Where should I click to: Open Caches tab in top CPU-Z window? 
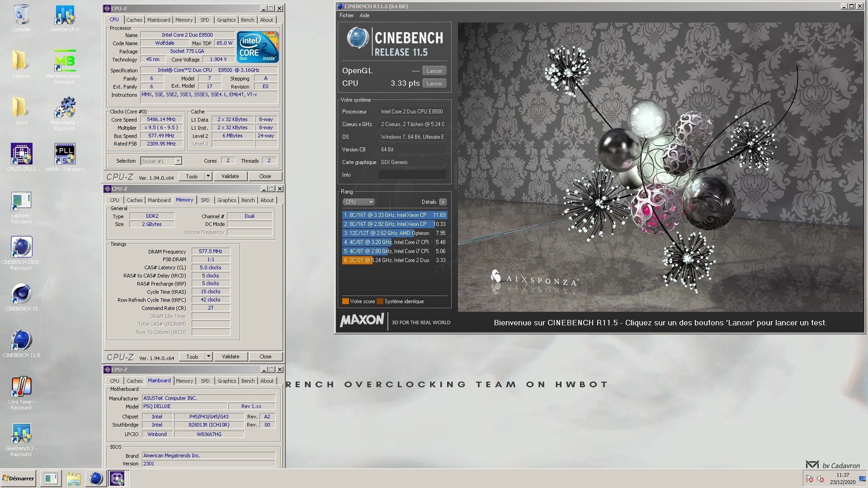(134, 20)
